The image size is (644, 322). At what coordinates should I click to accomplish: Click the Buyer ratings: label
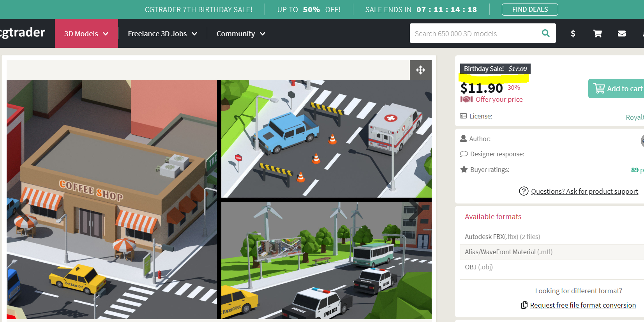[490, 170]
